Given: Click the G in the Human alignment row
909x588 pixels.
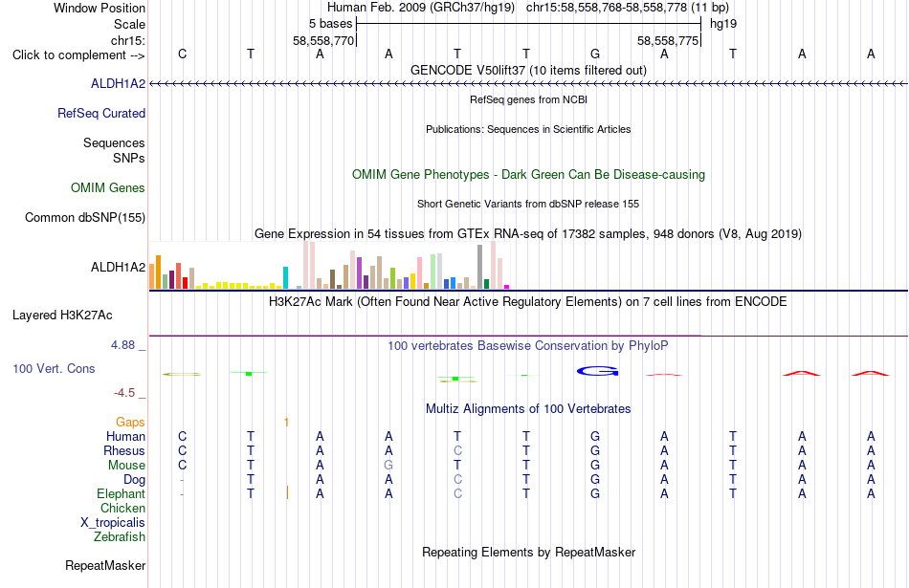Looking at the screenshot, I should pos(595,437).
